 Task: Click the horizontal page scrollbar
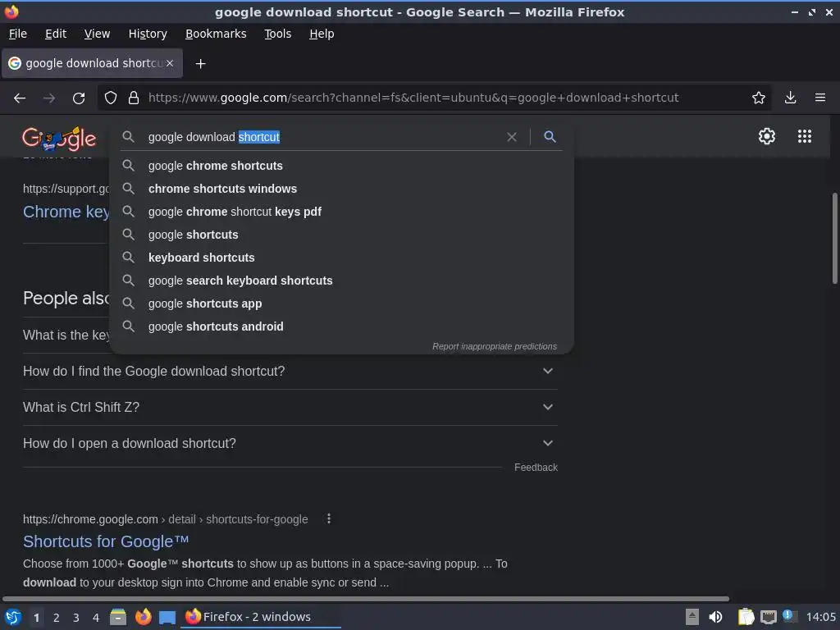point(366,598)
